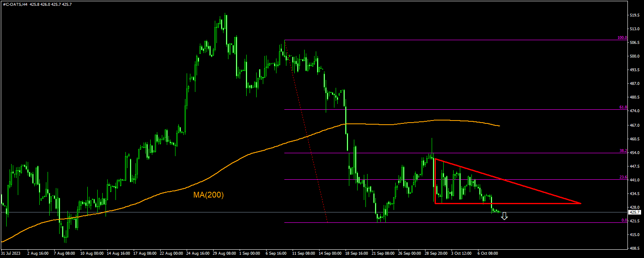The height and width of the screenshot is (258, 644).
Task: Select the tallest candle near 29 Aug
Action: pyautogui.click(x=226, y=29)
